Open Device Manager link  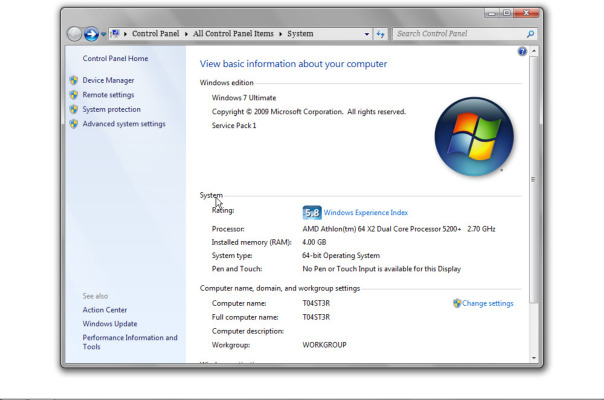pos(108,80)
